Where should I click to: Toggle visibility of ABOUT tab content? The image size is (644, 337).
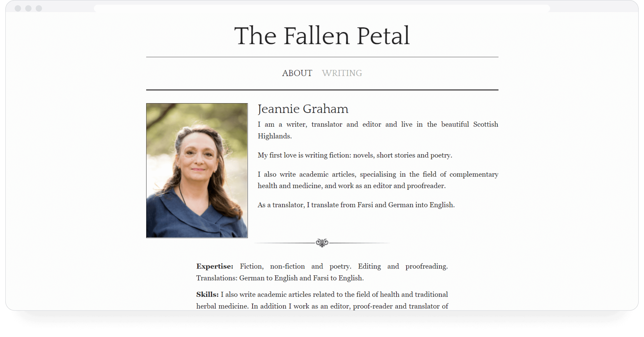click(x=297, y=73)
